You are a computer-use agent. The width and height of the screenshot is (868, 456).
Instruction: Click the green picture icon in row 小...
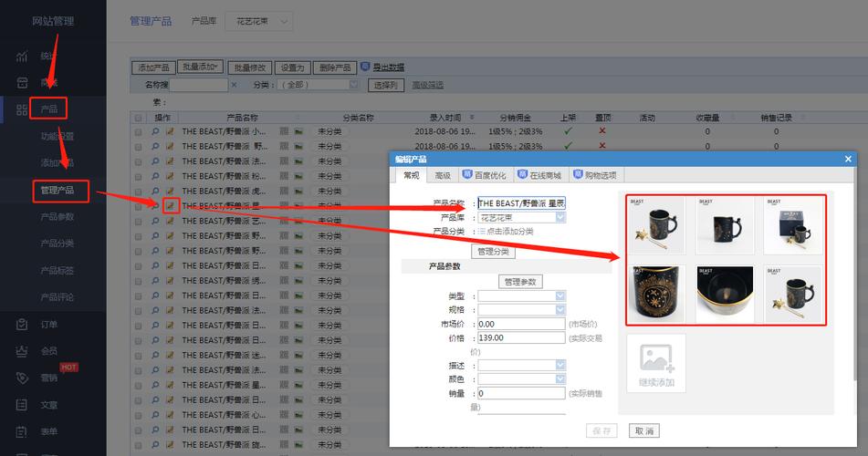coord(298,131)
